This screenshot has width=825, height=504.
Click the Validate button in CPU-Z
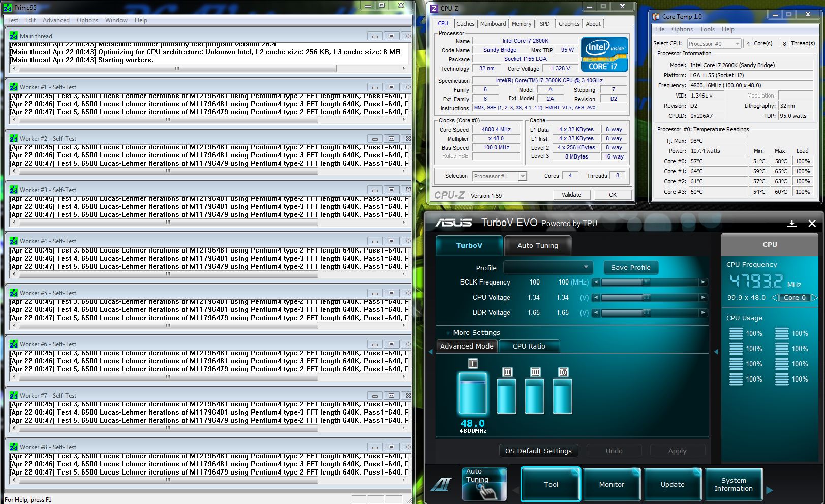coord(571,195)
